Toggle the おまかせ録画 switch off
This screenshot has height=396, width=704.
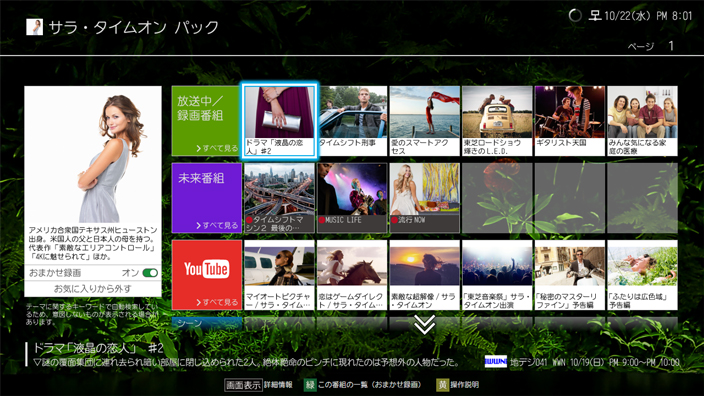point(150,273)
